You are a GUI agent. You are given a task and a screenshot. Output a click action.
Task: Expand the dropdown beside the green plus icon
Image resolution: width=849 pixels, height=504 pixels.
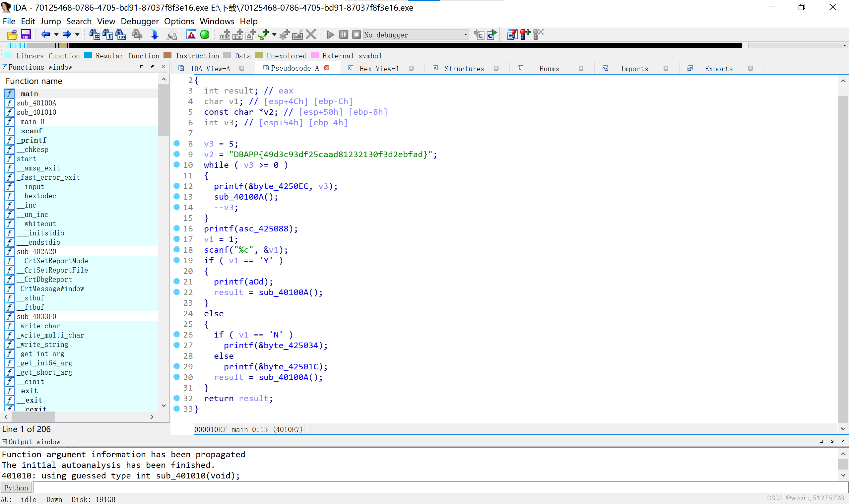point(274,34)
